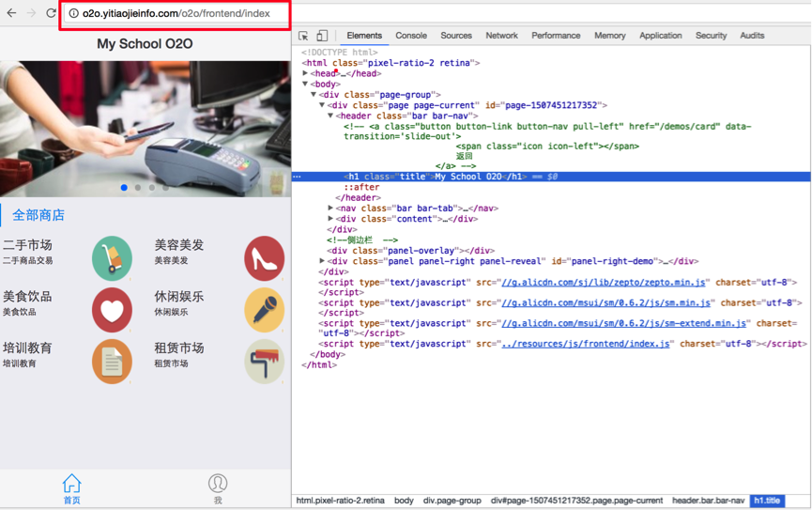
Task: Click body breadcrumb item
Action: 404,501
